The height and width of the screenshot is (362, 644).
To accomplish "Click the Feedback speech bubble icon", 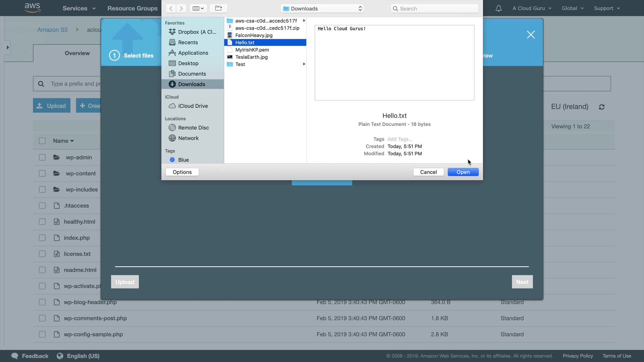I will [14, 356].
